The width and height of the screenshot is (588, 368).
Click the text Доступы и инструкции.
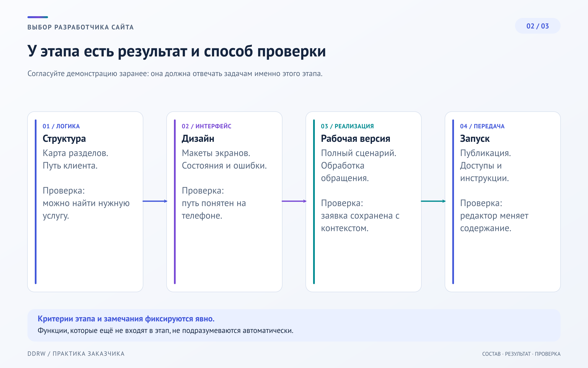485,172
